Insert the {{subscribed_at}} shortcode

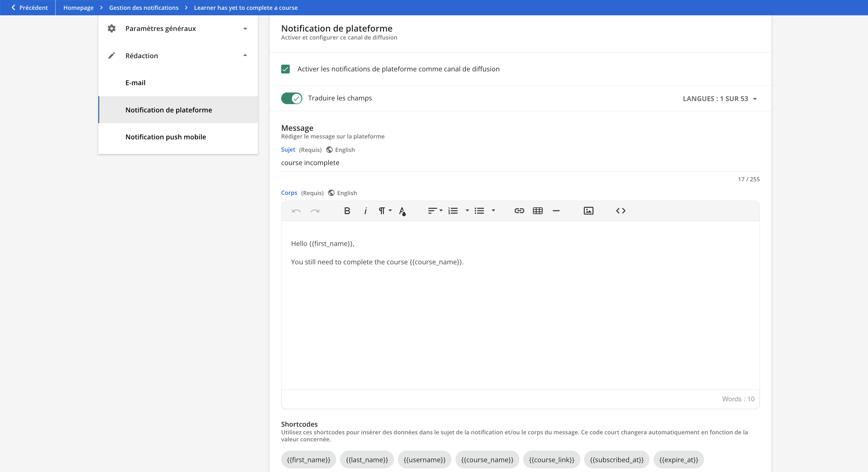tap(616, 459)
